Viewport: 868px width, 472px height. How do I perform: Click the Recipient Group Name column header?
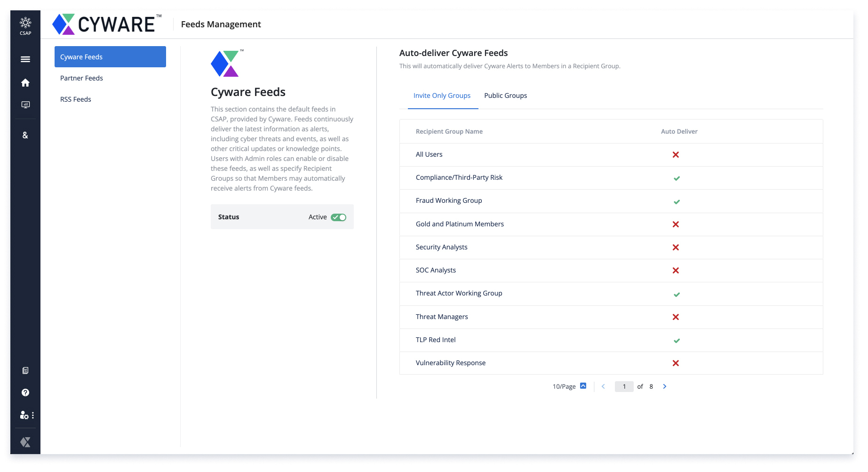[x=449, y=131]
